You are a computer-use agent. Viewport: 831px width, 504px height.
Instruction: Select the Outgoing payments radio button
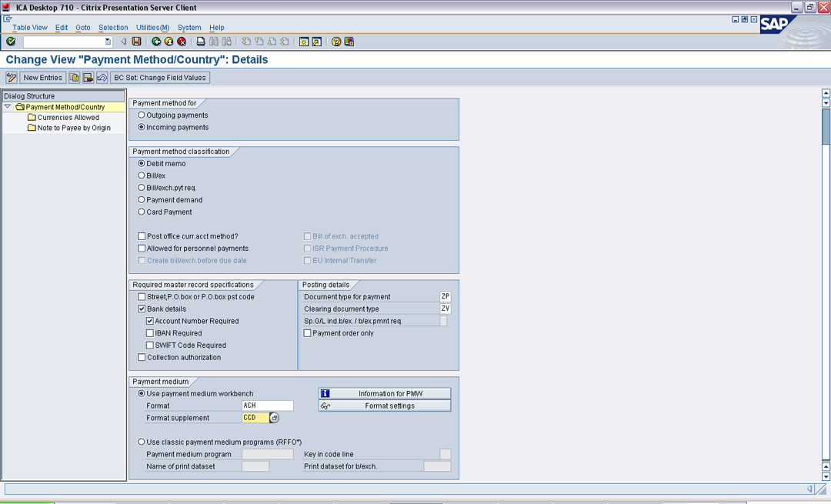pyautogui.click(x=142, y=115)
